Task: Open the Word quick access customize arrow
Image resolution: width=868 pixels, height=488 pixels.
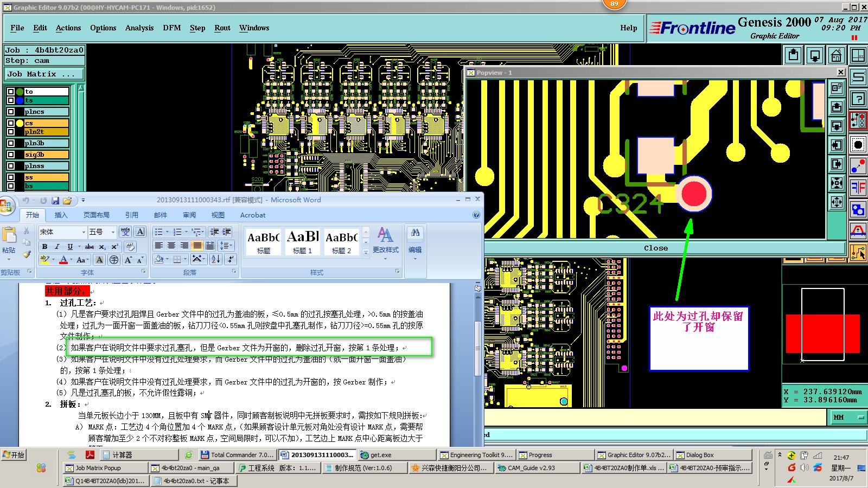Action: [x=83, y=201]
